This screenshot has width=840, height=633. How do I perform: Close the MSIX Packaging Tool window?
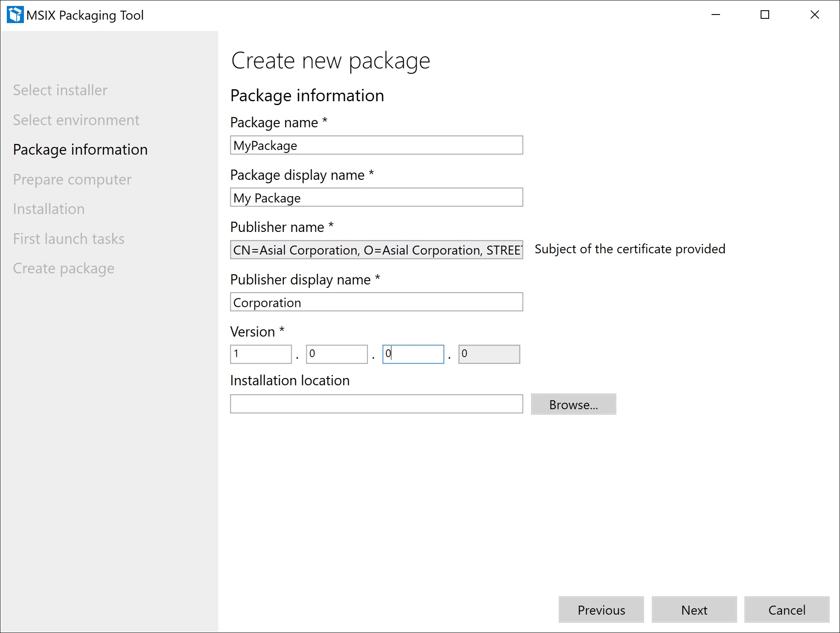(x=814, y=15)
